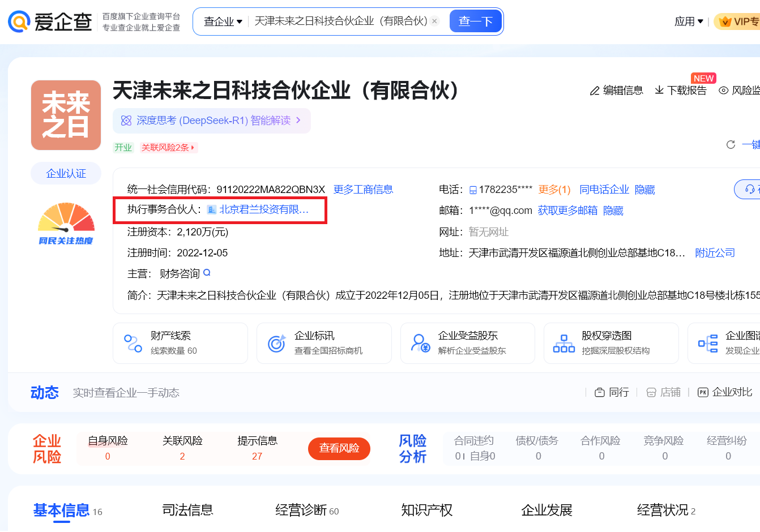Click 隐藏 next to email

[x=613, y=211]
